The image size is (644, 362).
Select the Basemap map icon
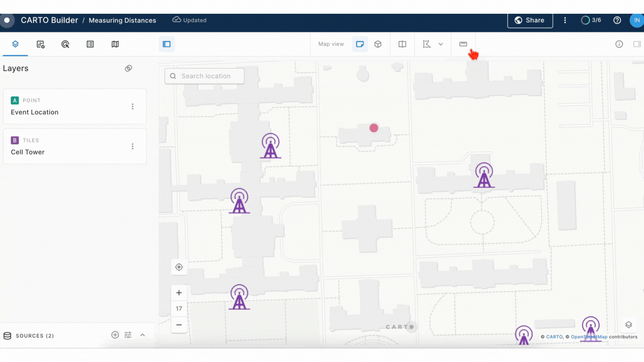tap(115, 44)
